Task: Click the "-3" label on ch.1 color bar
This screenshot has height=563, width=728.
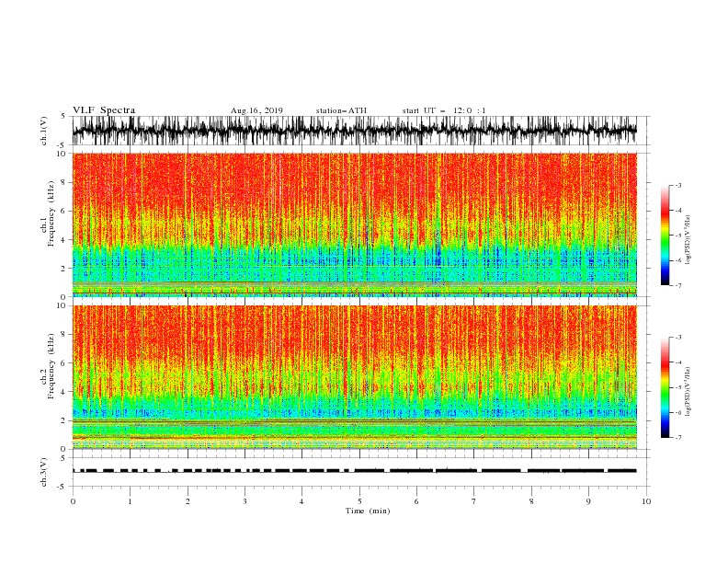Action: (x=677, y=185)
